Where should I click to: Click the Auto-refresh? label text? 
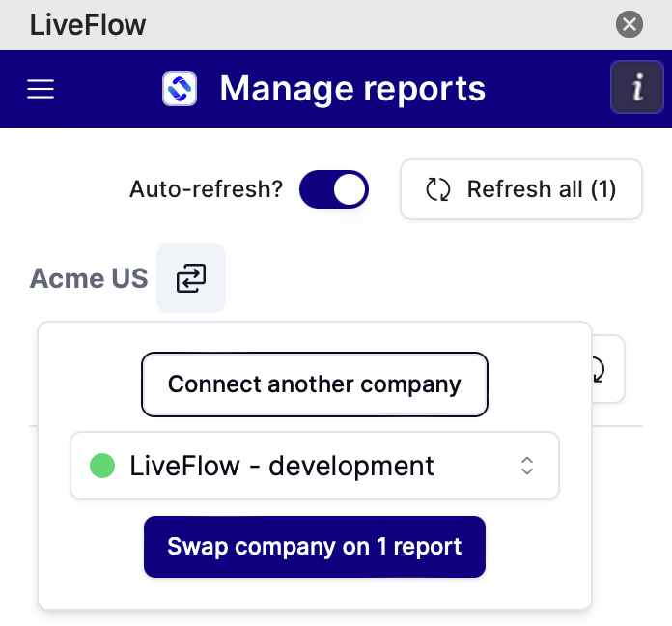(x=207, y=189)
